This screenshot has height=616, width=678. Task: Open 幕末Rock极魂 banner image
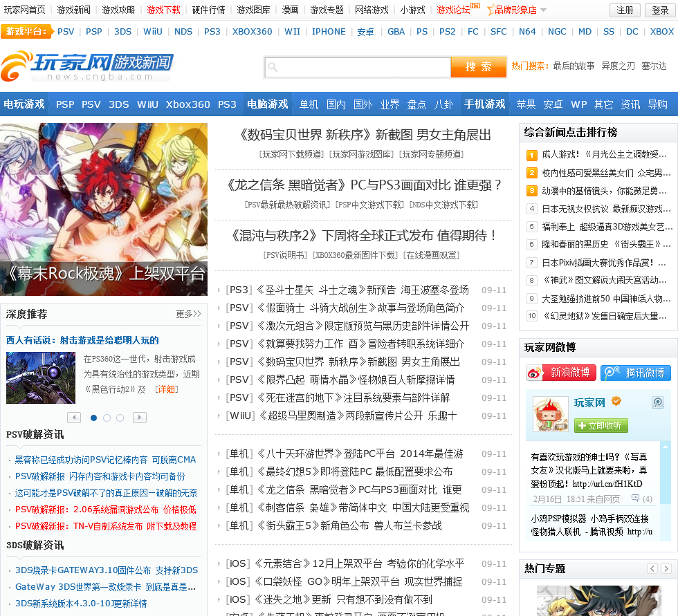coord(104,209)
